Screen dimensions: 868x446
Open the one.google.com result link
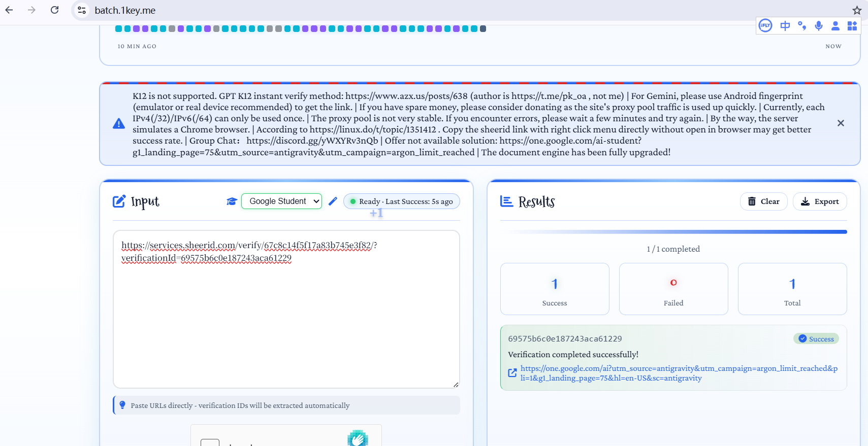tap(679, 373)
